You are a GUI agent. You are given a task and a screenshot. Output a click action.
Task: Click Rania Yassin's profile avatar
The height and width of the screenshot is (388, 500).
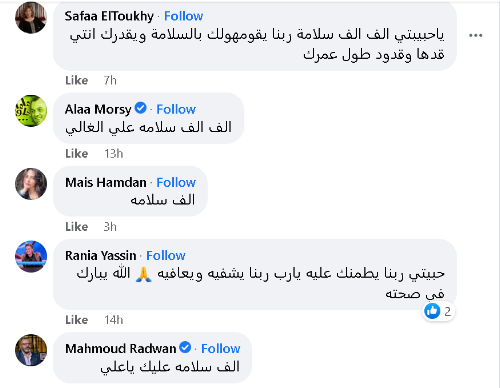click(31, 257)
